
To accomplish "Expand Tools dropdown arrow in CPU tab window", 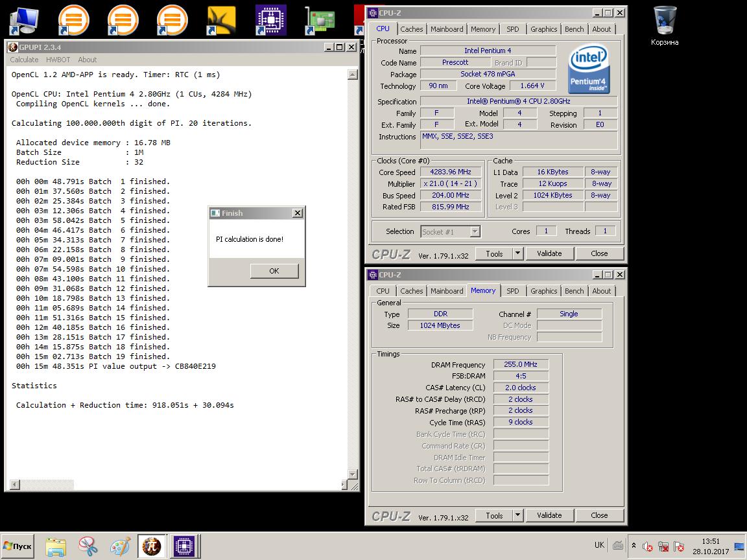I will point(518,253).
